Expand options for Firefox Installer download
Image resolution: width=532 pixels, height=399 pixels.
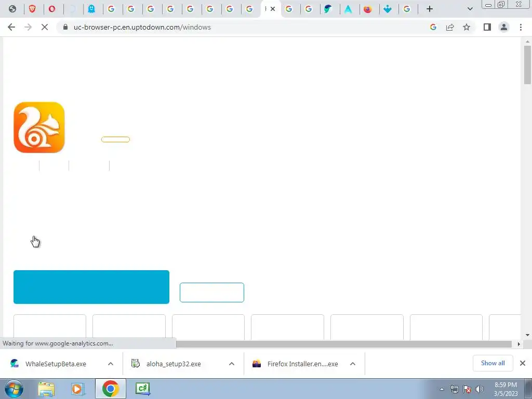353,364
